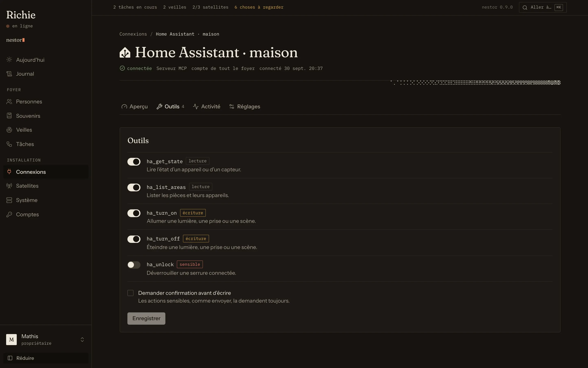
Task: Click the search magnifier icon in Aller à
Action: (x=525, y=7)
